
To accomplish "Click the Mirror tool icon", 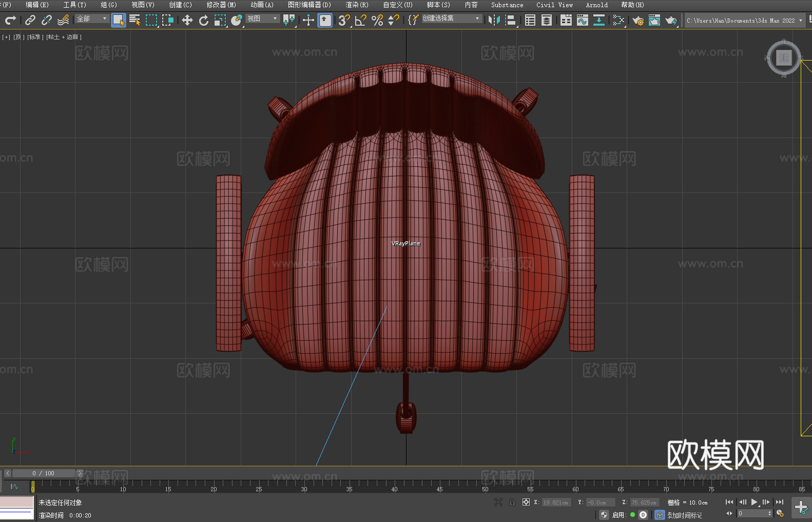I will pyautogui.click(x=494, y=20).
